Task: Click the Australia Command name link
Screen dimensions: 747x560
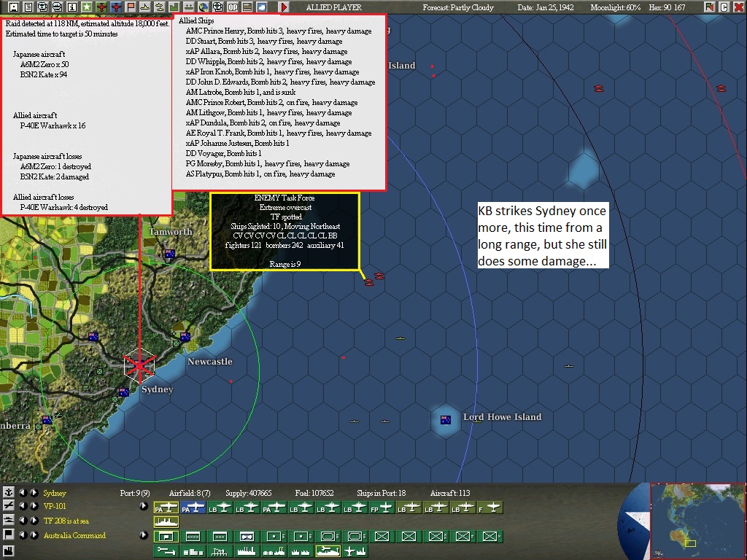Action: click(x=75, y=535)
